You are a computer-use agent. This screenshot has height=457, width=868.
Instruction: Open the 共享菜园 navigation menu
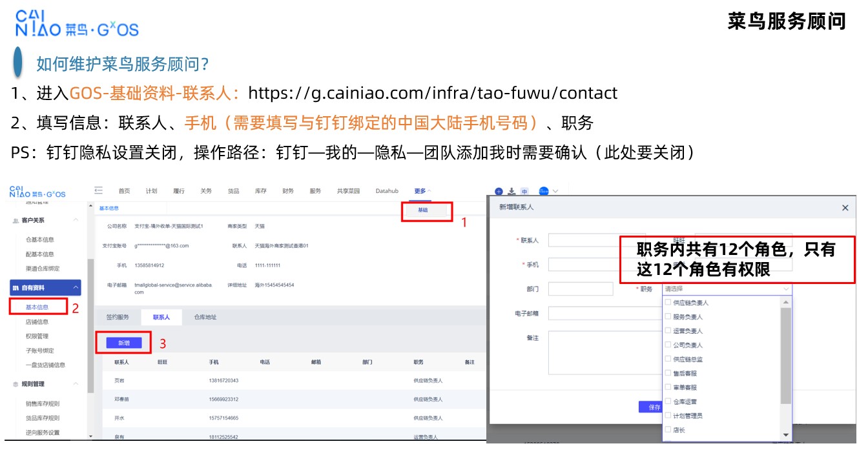[x=348, y=191]
